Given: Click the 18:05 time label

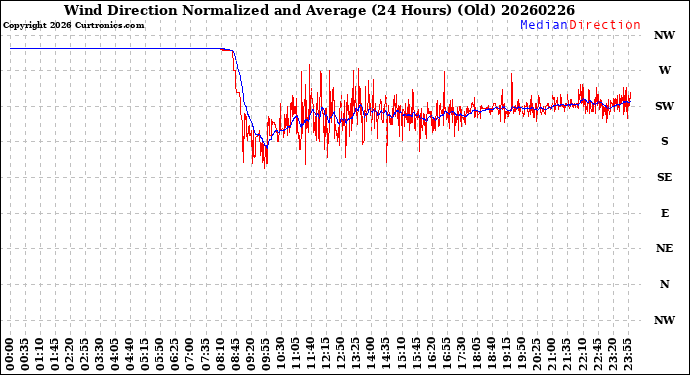Looking at the screenshot, I should 476,354.
